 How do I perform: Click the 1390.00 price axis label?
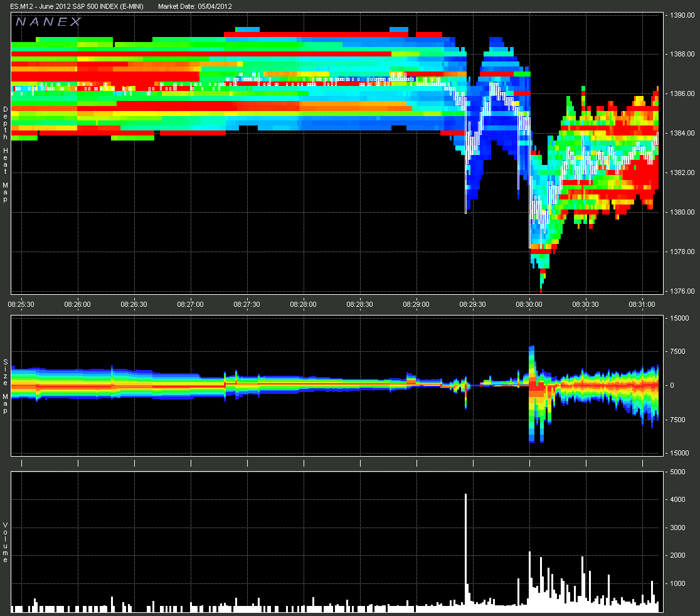click(682, 15)
